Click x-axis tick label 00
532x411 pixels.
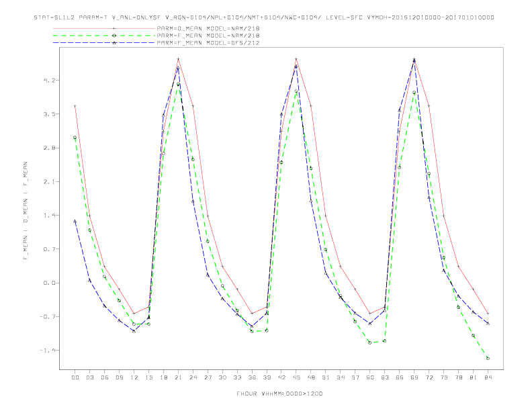[75, 377]
